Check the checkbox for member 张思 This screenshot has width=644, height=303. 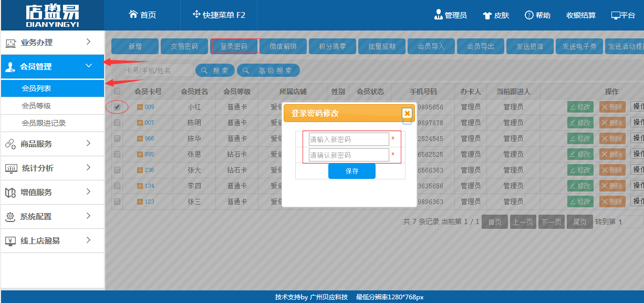click(x=117, y=154)
